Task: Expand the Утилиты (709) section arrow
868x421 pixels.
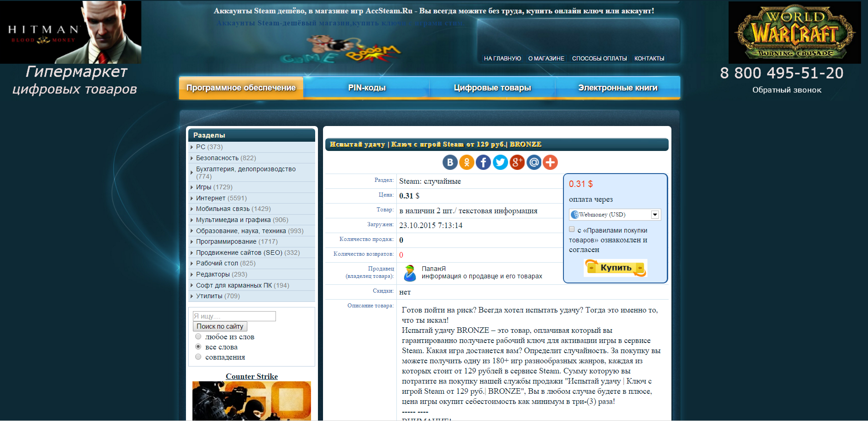Action: pos(192,296)
